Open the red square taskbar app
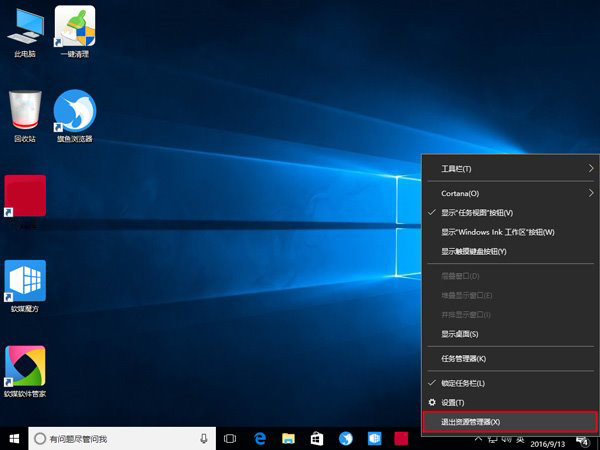The image size is (600, 450). [x=401, y=439]
